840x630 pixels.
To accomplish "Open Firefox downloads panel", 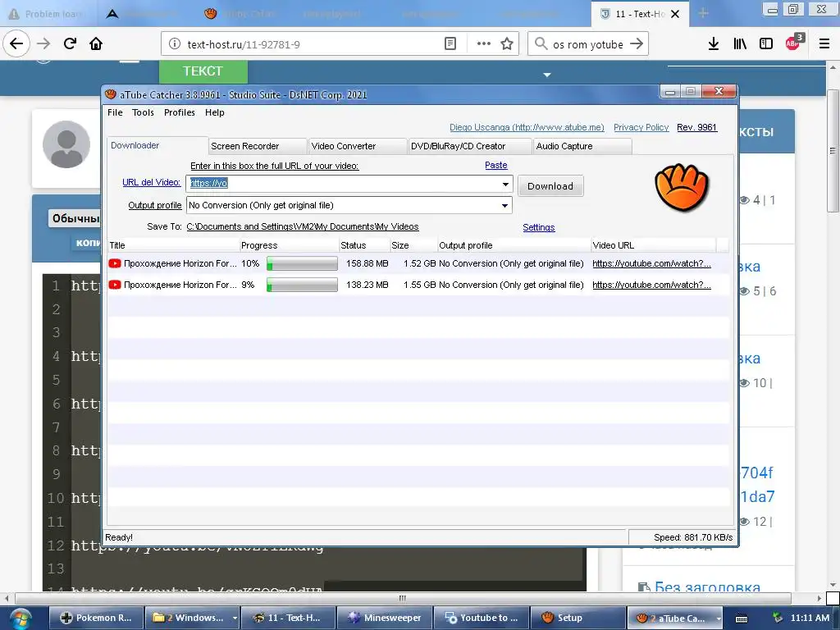I will pos(714,44).
